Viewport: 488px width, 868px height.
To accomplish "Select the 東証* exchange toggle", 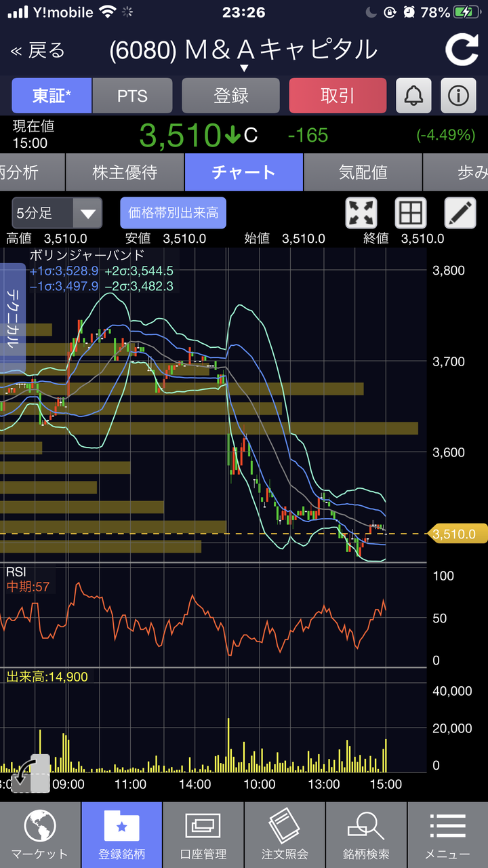I will coord(52,96).
